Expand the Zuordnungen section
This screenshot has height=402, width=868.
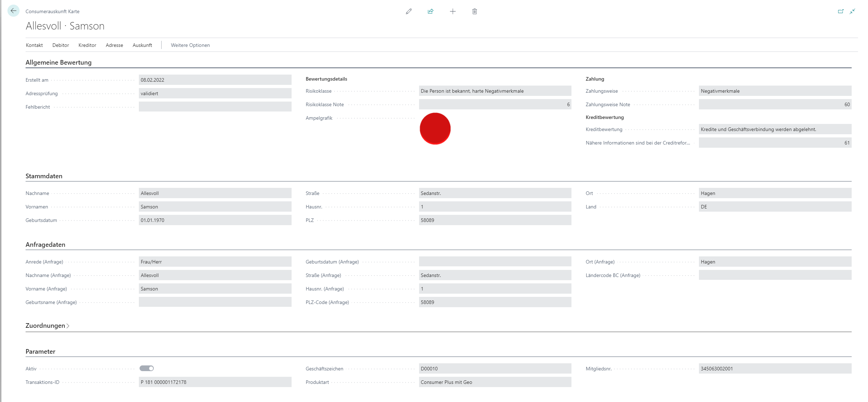tap(47, 326)
